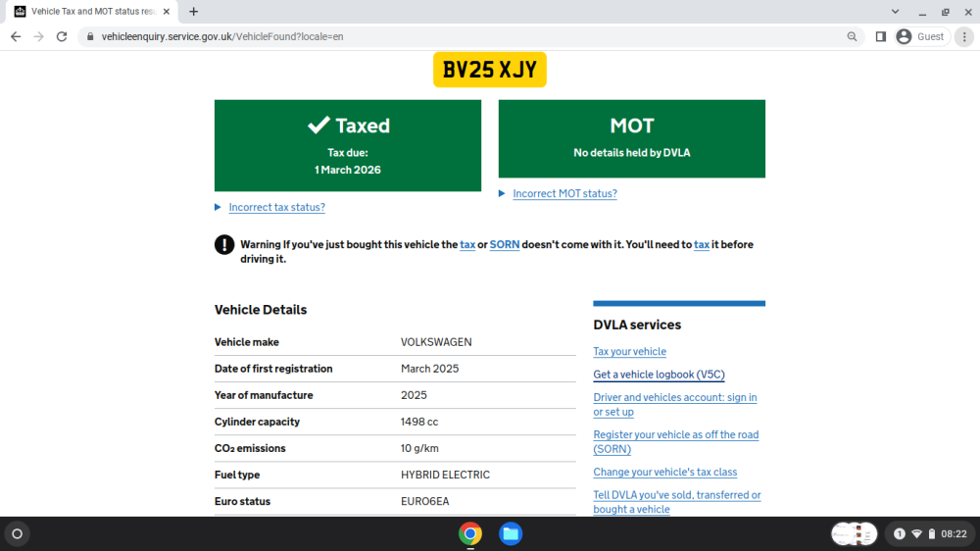
Task: Open a new tab with plus button
Action: pyautogui.click(x=194, y=11)
